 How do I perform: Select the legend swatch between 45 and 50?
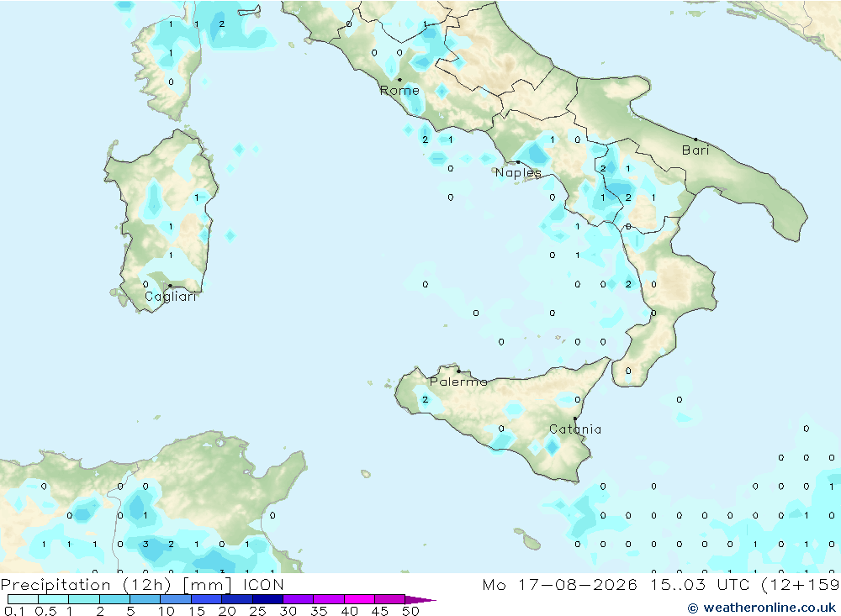(x=390, y=599)
